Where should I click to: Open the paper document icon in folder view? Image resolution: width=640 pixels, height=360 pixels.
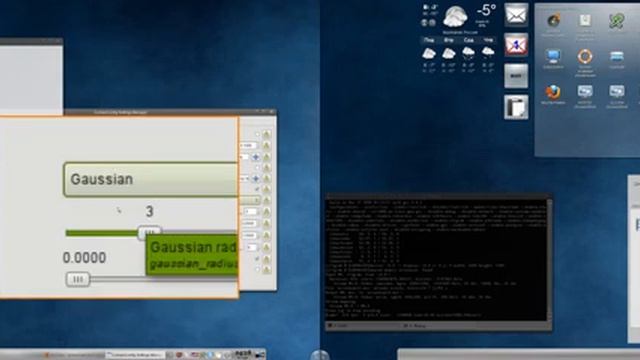pyautogui.click(x=585, y=20)
